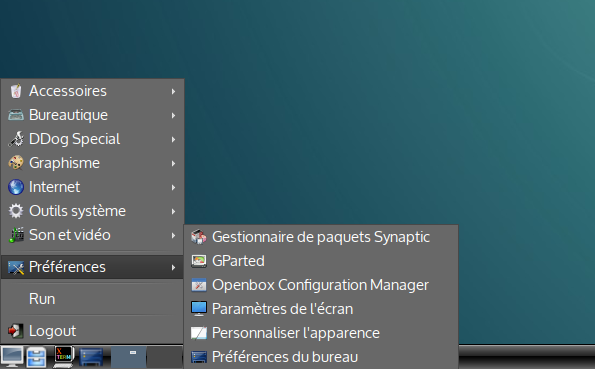
Task: Click the DDog Special tools icon
Action: tap(16, 139)
